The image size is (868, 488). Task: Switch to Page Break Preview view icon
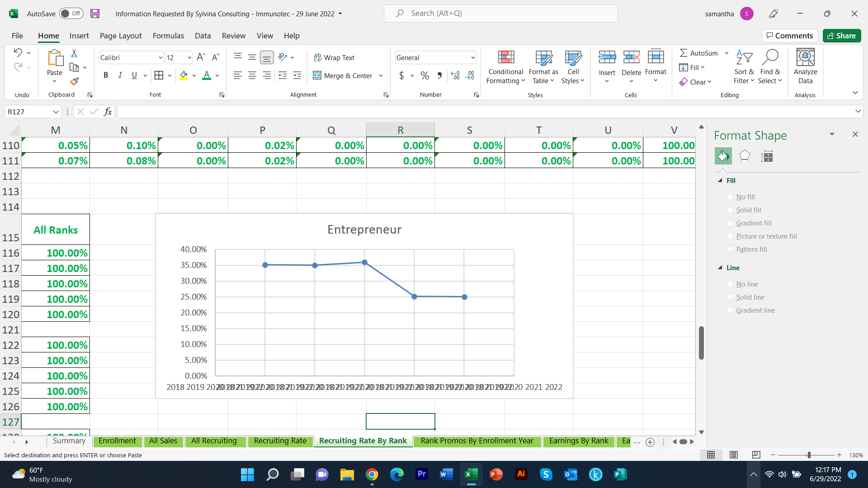point(756,455)
